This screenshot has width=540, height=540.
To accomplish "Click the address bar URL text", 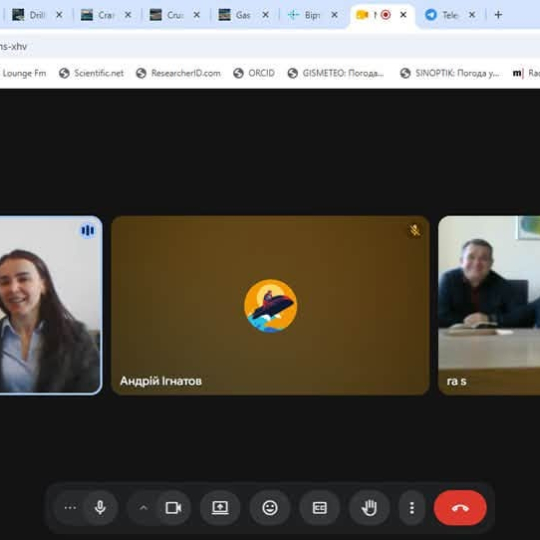I will pyautogui.click(x=13, y=46).
